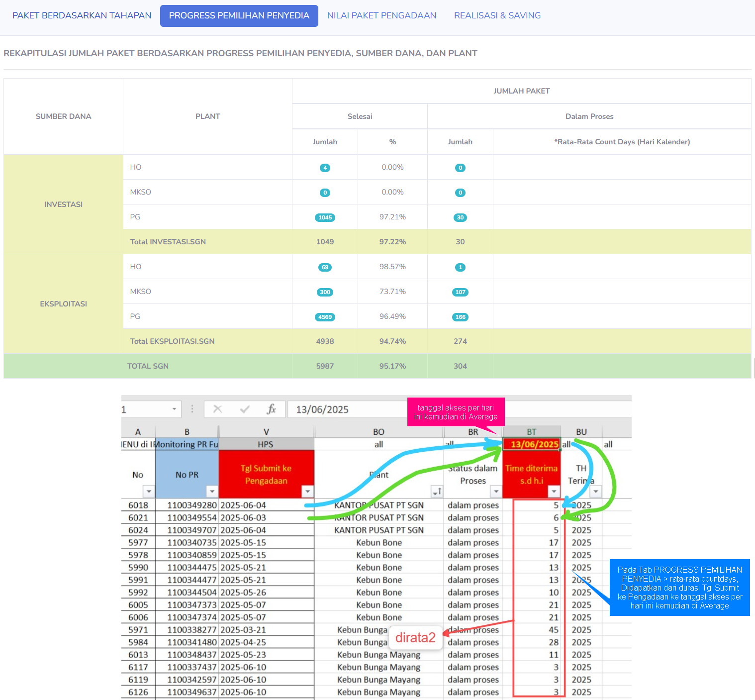Select the PROGRESS PEMILIHAN PENYEDIA tab
Image resolution: width=755 pixels, height=700 pixels.
pos(239,15)
